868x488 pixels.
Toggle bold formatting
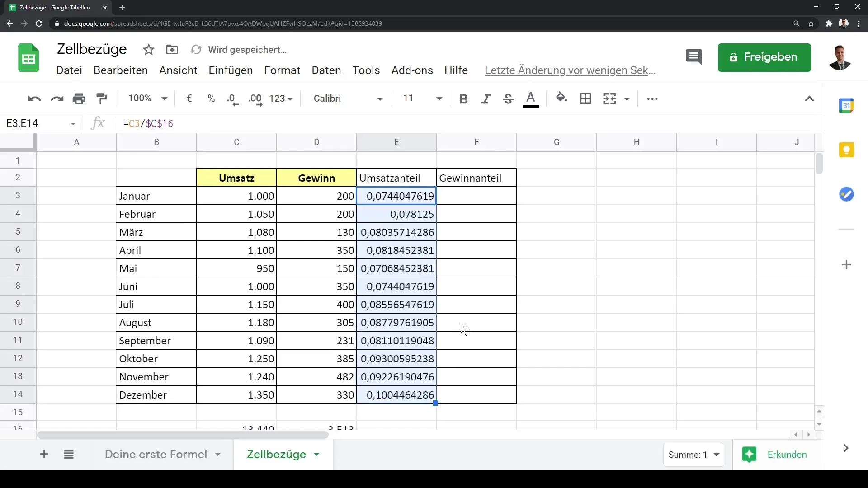tap(463, 99)
